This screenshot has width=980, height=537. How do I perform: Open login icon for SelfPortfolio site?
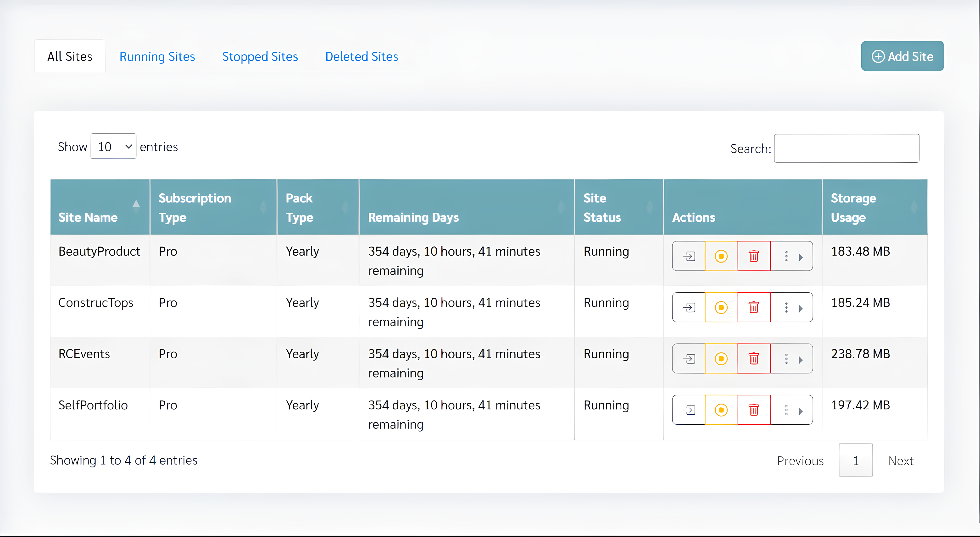[689, 410]
